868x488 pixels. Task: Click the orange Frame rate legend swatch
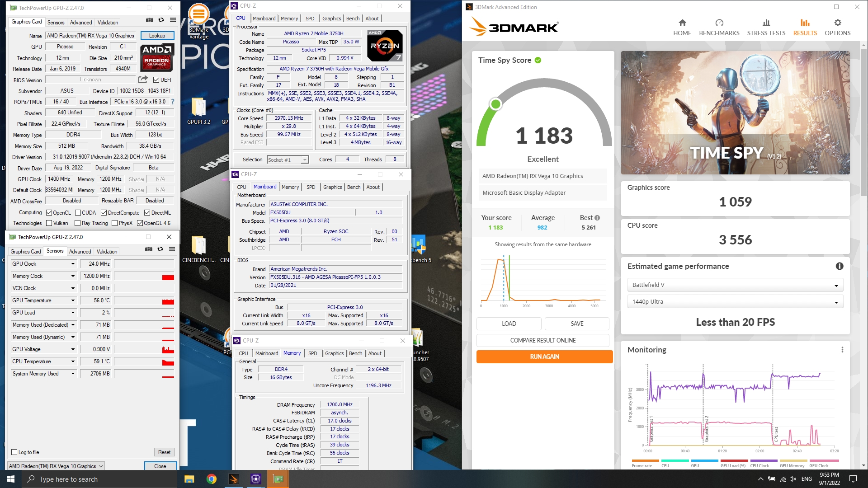[x=645, y=461]
